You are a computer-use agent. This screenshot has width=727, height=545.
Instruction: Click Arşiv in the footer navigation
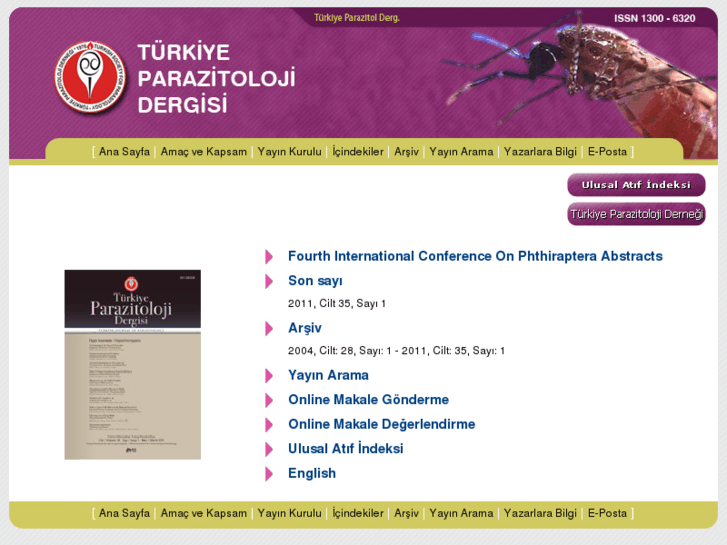click(406, 513)
